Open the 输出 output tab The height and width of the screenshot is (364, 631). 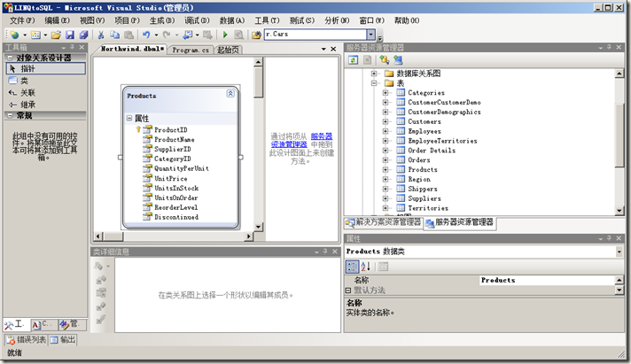63,340
